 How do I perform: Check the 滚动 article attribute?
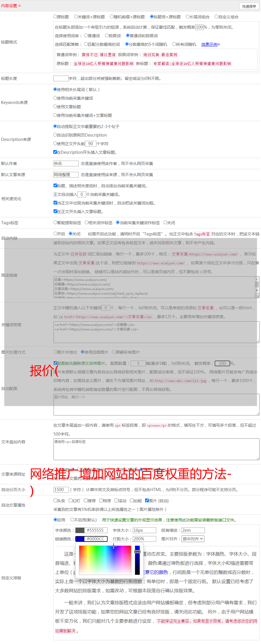click(x=116, y=501)
